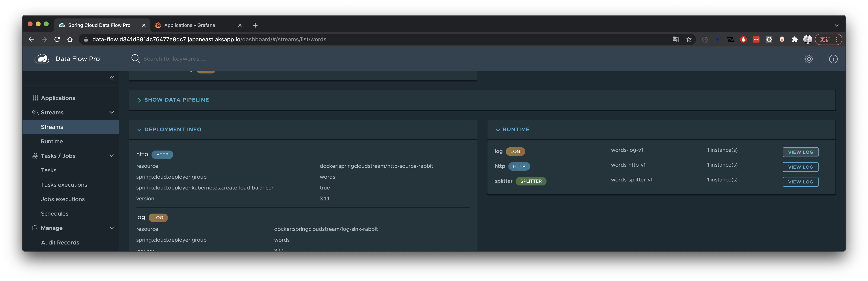868x281 pixels.
Task: Select the text docker:springcloudstream/log-sink-rabbit
Action: (326, 229)
